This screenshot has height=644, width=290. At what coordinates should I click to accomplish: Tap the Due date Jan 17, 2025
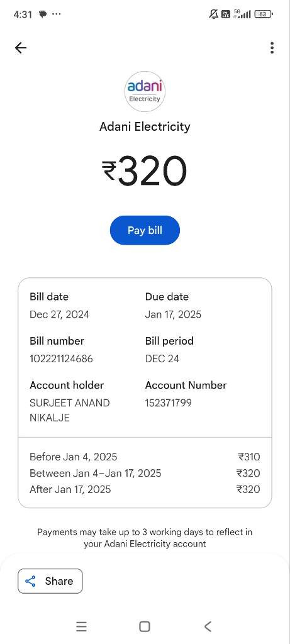pyautogui.click(x=173, y=314)
